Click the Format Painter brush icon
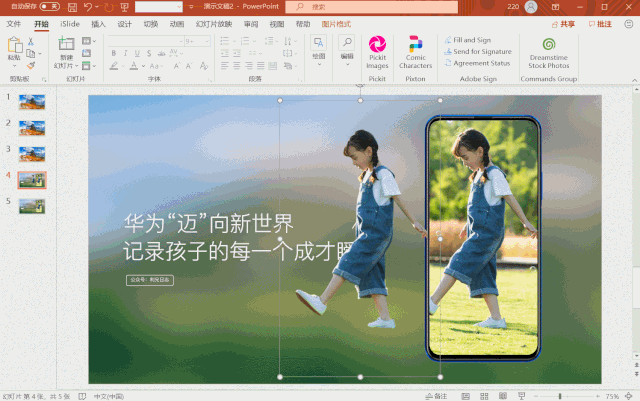This screenshot has width=640, height=401. pyautogui.click(x=31, y=65)
